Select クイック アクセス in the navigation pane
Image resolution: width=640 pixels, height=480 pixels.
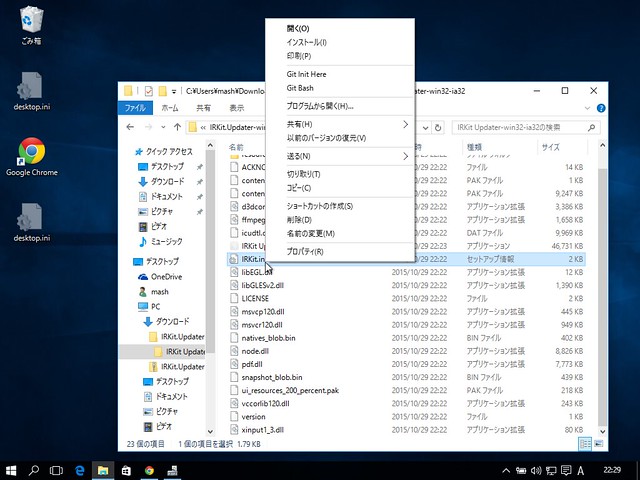point(163,152)
